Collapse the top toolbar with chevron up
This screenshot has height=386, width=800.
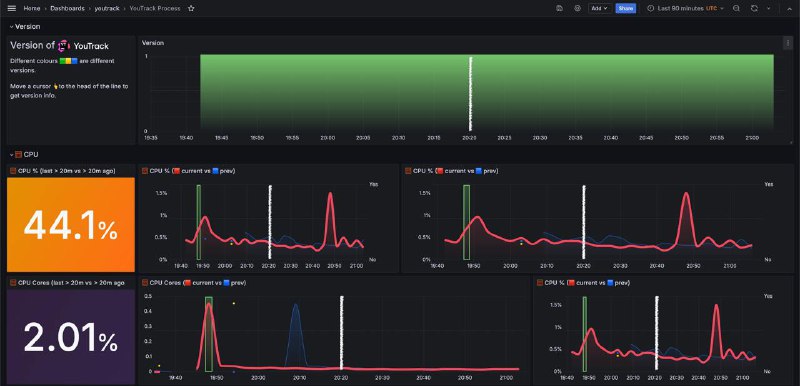[790, 9]
